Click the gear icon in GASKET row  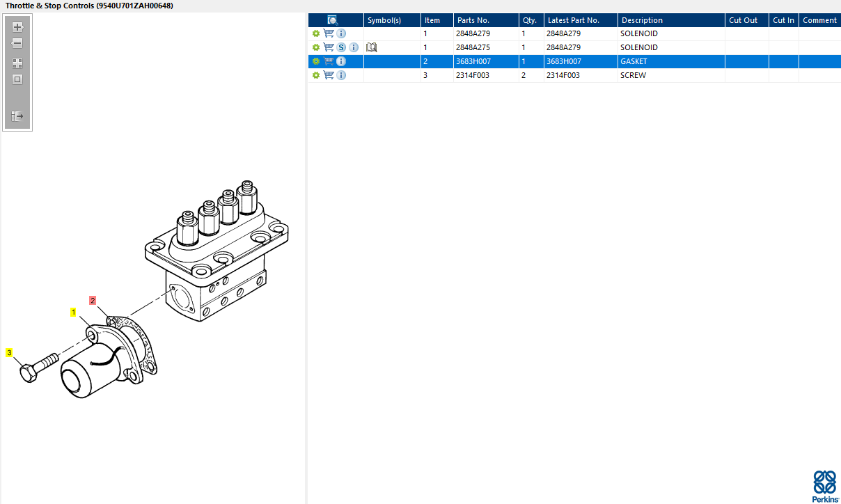coord(316,61)
